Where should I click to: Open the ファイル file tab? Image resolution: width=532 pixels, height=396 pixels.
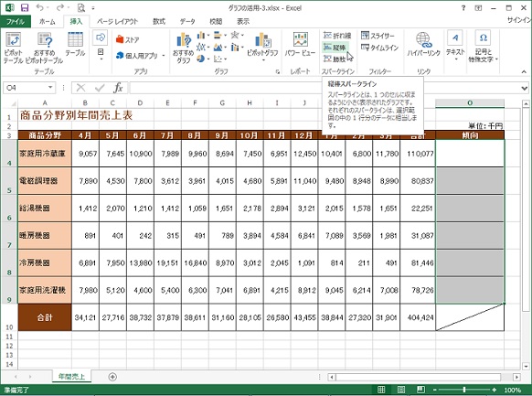(x=16, y=21)
